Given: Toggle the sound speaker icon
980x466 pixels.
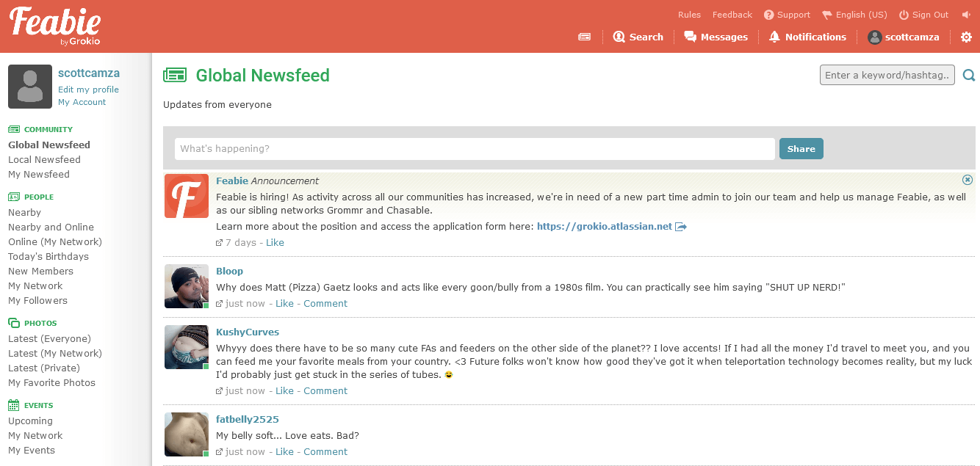Looking at the screenshot, I should pyautogui.click(x=966, y=15).
